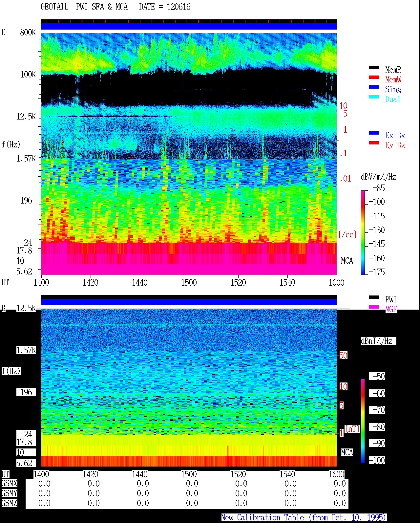Click the GSMY row label
The height and width of the screenshot is (523, 420).
[x=9, y=493]
